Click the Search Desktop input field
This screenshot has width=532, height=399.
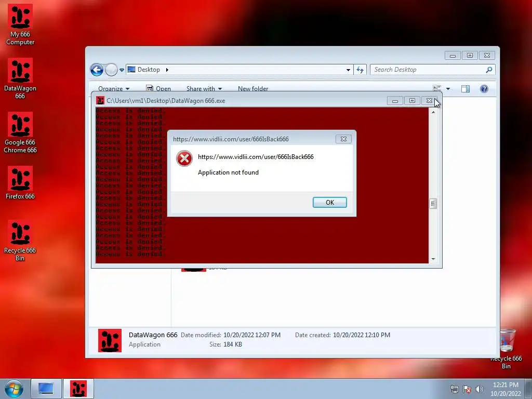pyautogui.click(x=428, y=70)
